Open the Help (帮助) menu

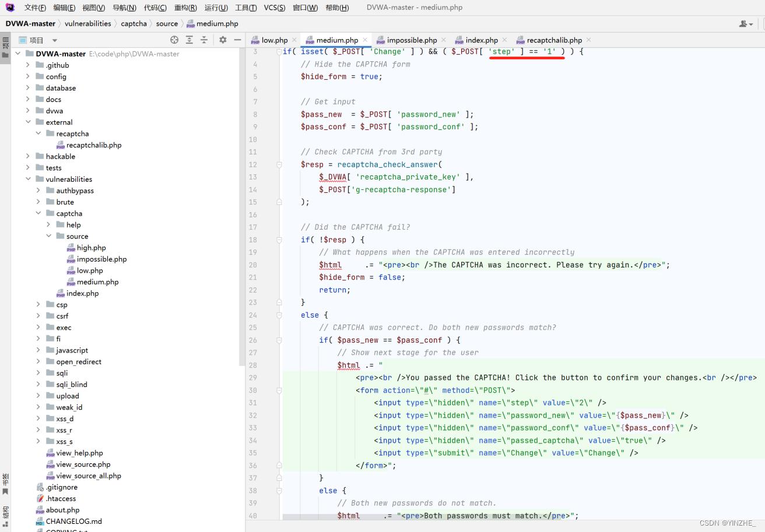click(337, 8)
